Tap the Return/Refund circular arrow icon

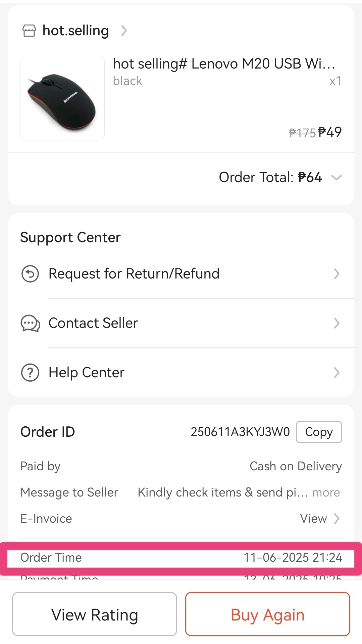30,274
